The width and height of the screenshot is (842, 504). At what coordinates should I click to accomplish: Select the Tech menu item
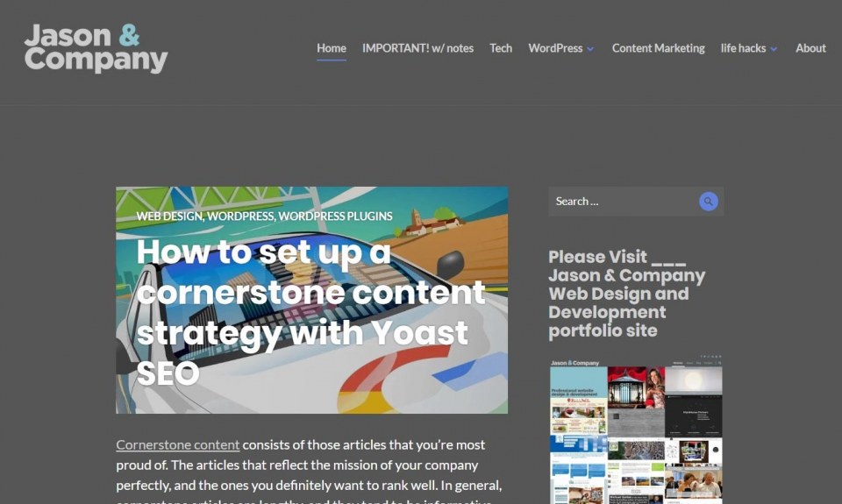pos(501,47)
